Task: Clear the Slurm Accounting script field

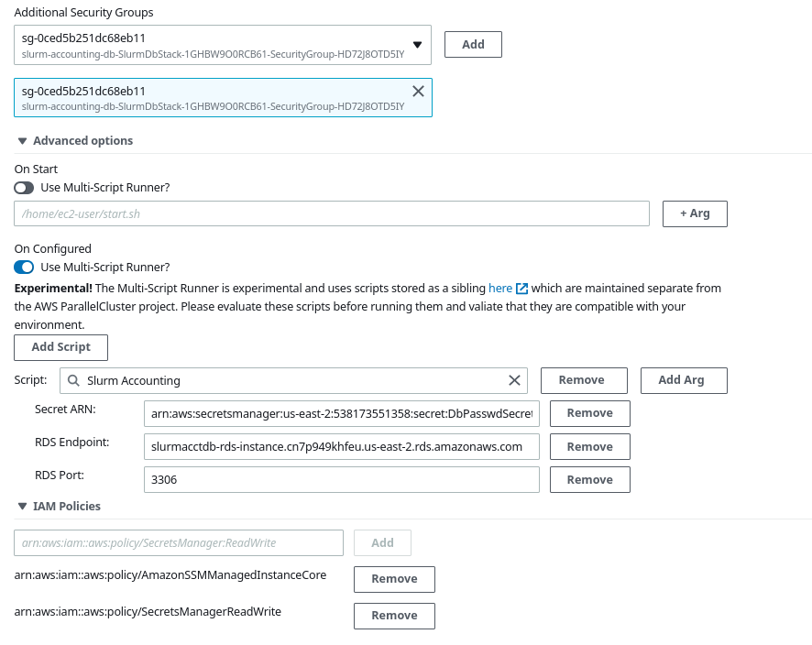Action: [x=514, y=380]
